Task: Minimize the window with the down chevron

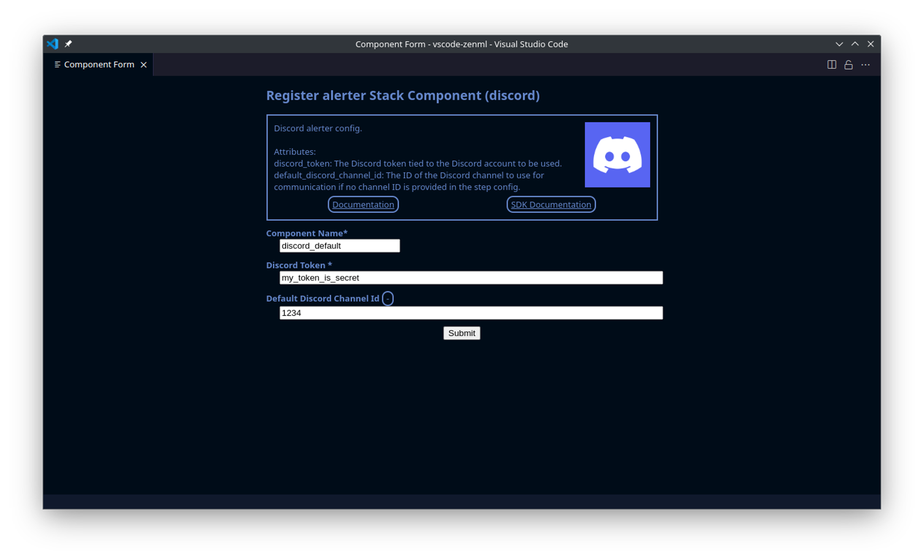Action: point(839,44)
